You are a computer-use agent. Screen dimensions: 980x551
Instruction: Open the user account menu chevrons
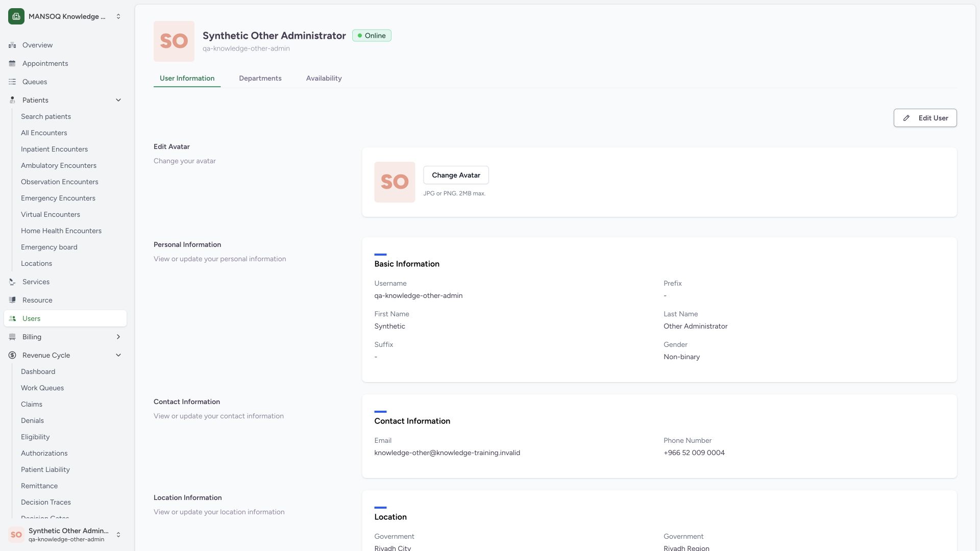[118, 535]
